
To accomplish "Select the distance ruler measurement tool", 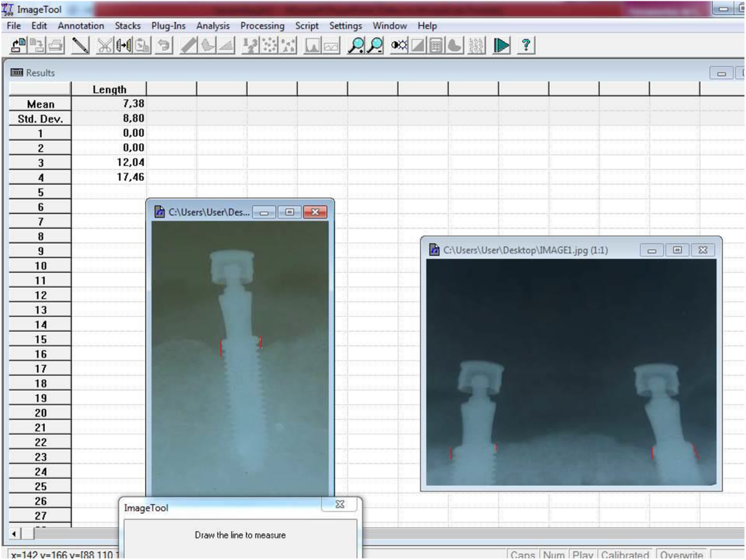I will coord(188,46).
